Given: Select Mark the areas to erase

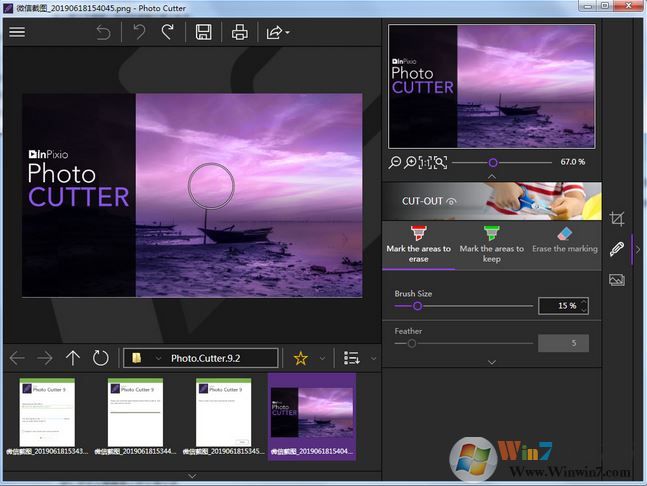Looking at the screenshot, I should click(418, 245).
